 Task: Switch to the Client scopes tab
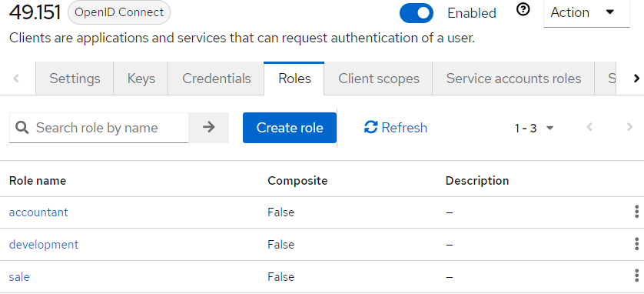(x=379, y=79)
